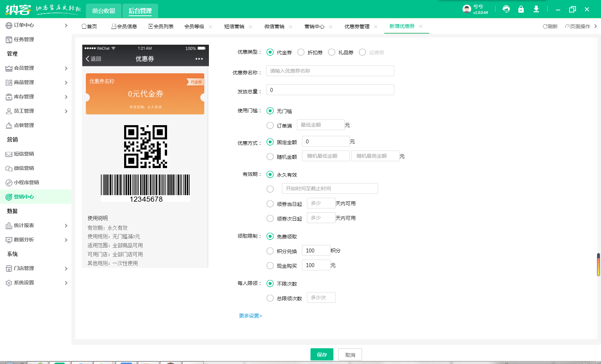
Task: Expand the 订单中心 chevron
Action: click(x=66, y=25)
